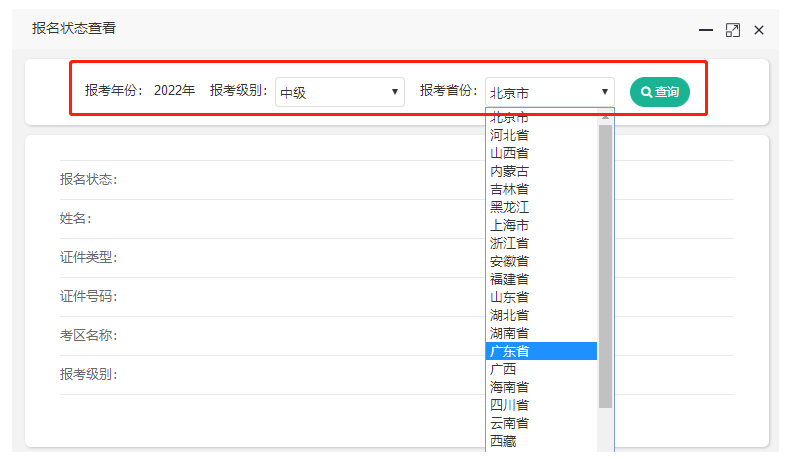Pick 海南省 from the province list
This screenshot has width=788, height=459.
(x=509, y=387)
